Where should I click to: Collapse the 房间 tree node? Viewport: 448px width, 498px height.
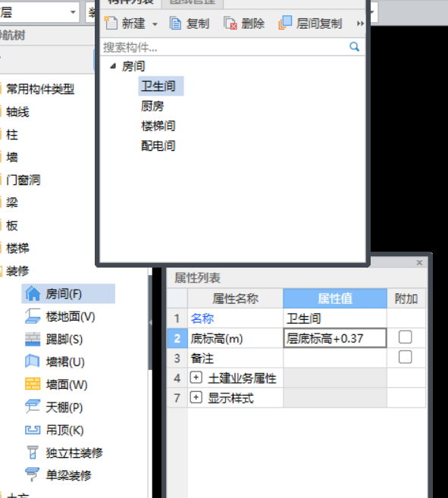[113, 66]
